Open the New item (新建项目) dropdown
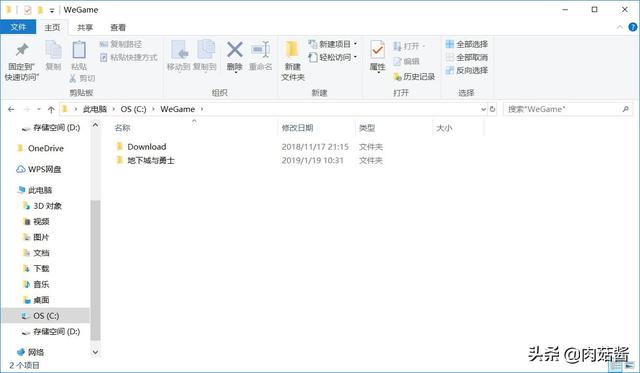This screenshot has height=373, width=640. (x=333, y=44)
